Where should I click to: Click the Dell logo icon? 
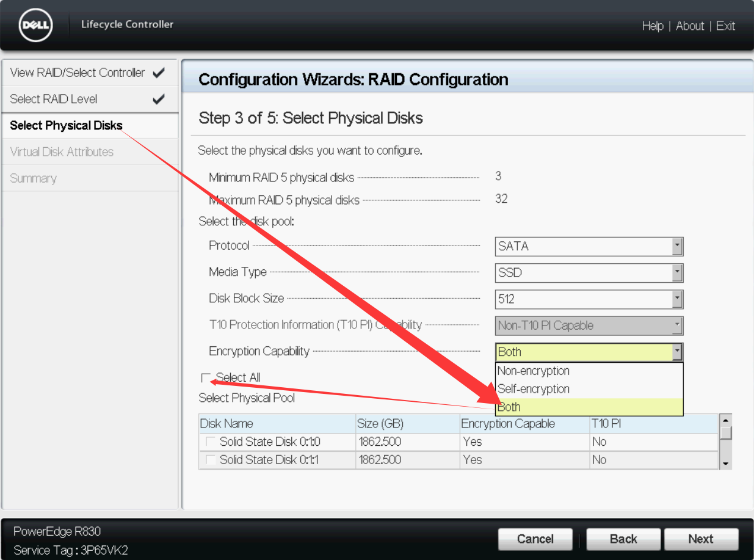36,26
